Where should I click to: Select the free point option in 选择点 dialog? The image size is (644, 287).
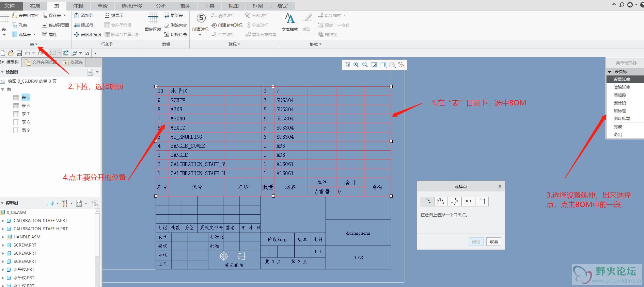pos(427,202)
